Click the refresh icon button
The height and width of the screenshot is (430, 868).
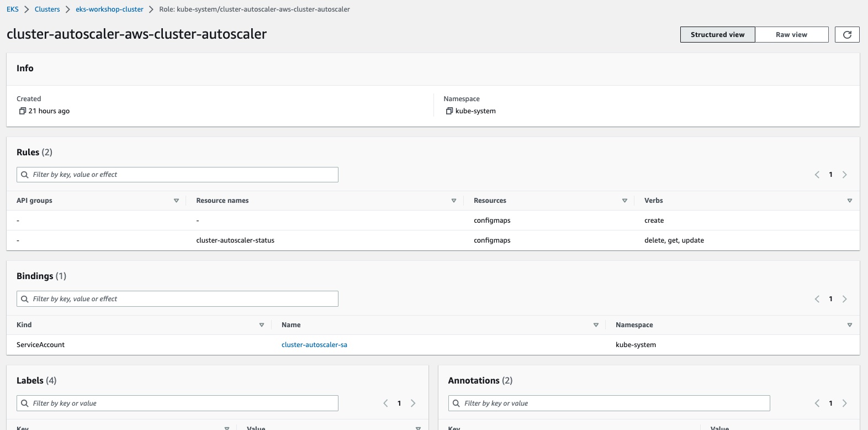(x=847, y=34)
